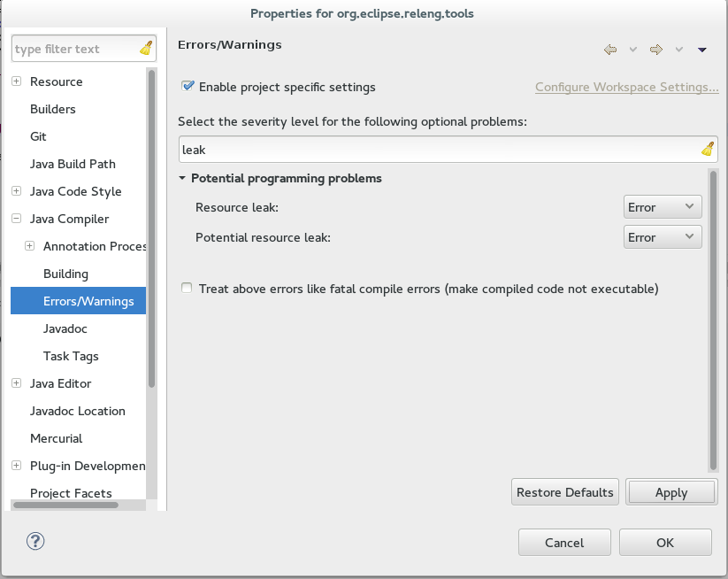Open the forward history dropdown chevron
This screenshot has height=579, width=728.
(678, 50)
